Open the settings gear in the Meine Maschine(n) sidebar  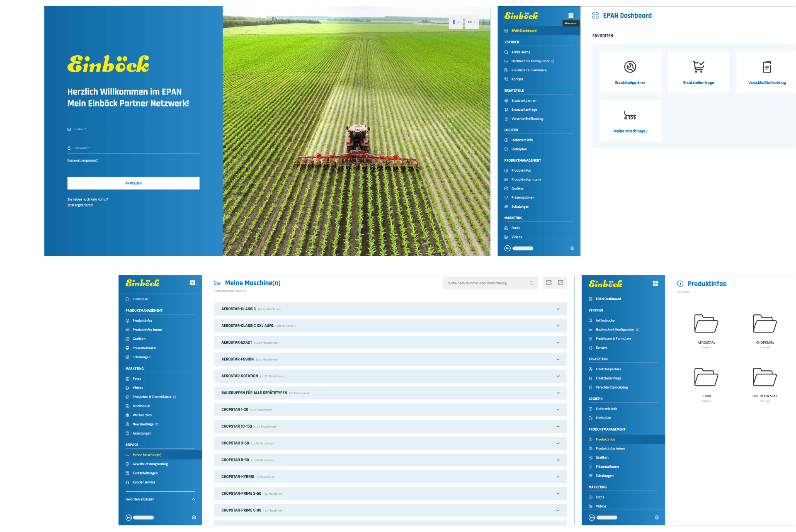click(x=194, y=517)
